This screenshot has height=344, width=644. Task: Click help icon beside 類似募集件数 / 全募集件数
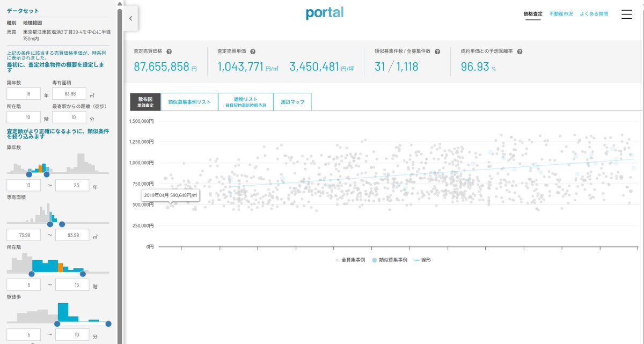click(437, 52)
